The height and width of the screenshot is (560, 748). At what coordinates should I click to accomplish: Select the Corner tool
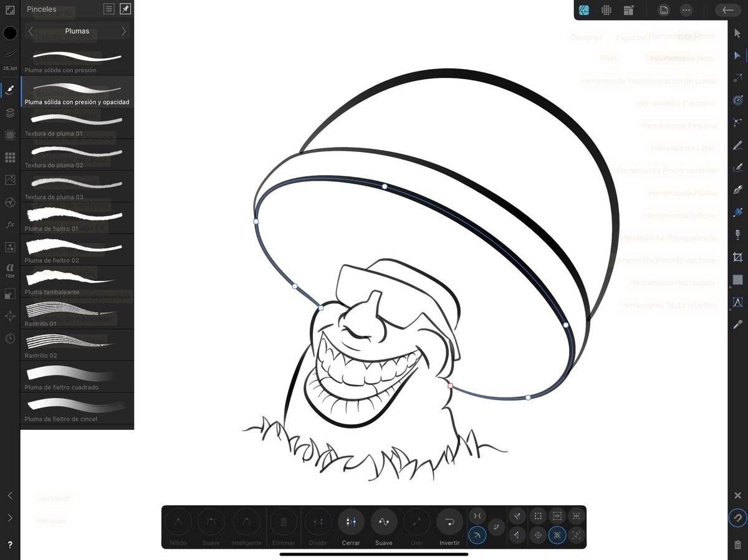pyautogui.click(x=738, y=123)
